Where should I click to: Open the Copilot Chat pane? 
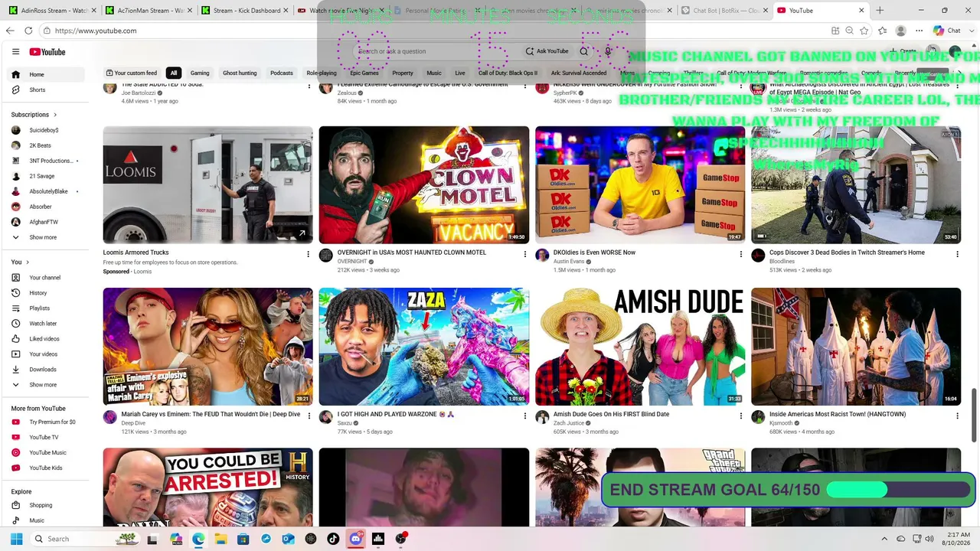pyautogui.click(x=947, y=31)
